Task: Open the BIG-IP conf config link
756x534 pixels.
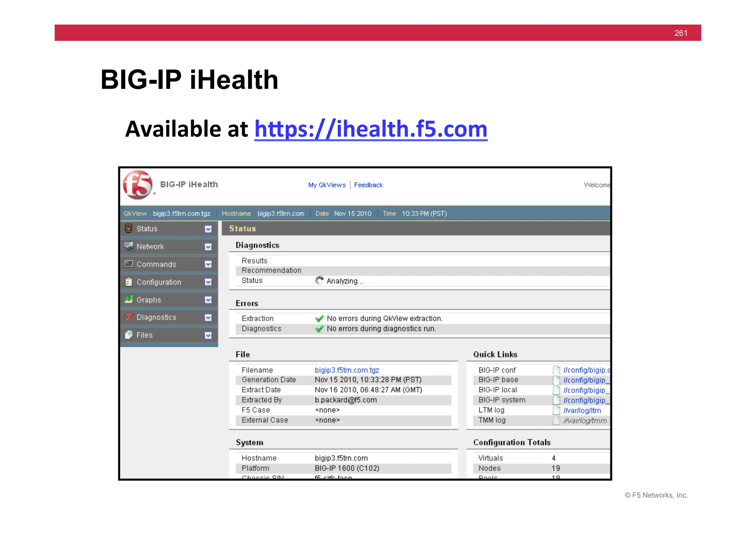Action: click(x=587, y=370)
